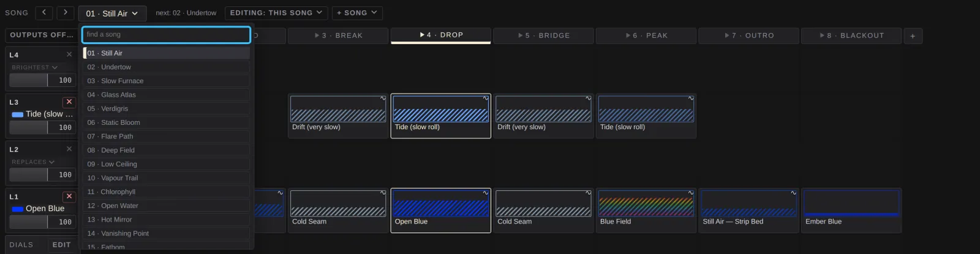This screenshot has height=254, width=980.
Task: Click the EDIT button beside DIALS
Action: [61, 245]
